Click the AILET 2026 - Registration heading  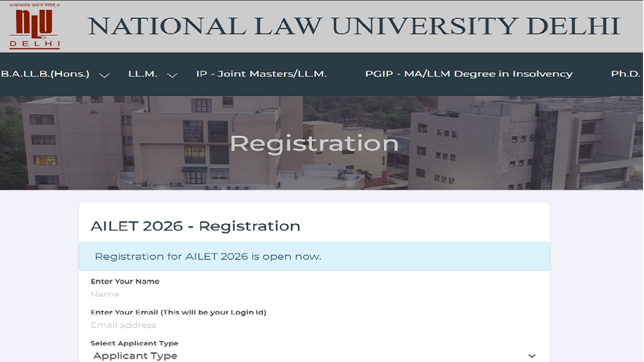point(195,226)
